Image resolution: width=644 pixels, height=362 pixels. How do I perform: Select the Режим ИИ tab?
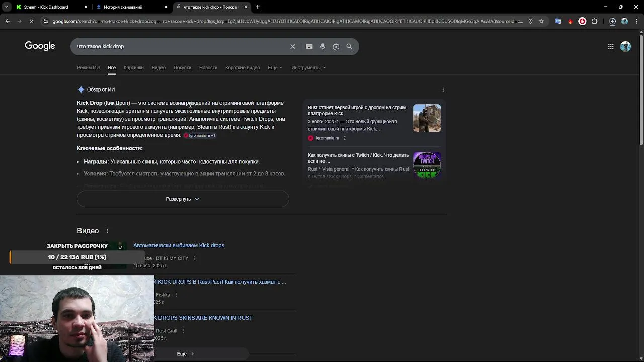[88, 67]
